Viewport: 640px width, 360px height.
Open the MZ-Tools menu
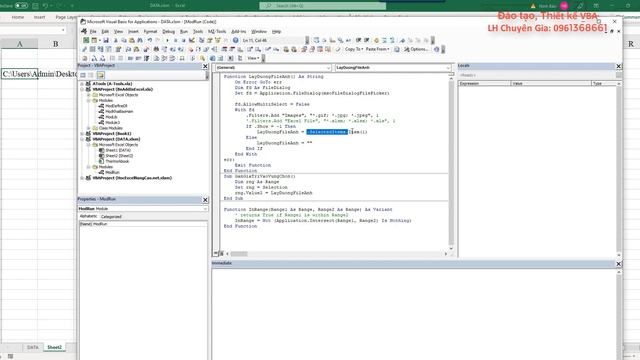(x=217, y=31)
